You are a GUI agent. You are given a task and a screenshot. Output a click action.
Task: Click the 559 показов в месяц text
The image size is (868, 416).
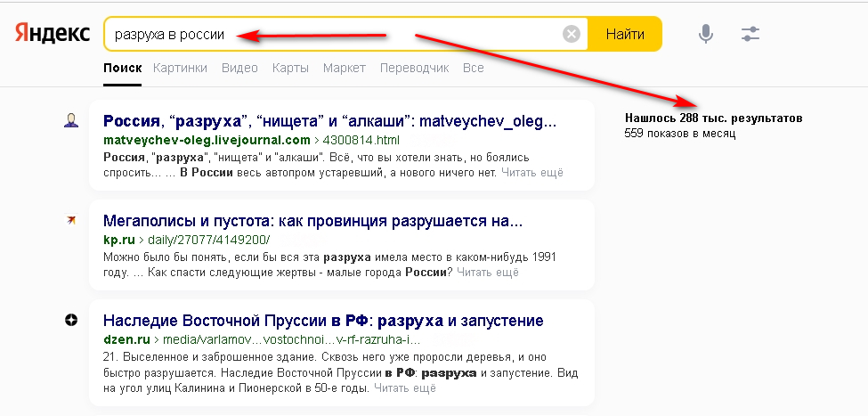click(680, 134)
